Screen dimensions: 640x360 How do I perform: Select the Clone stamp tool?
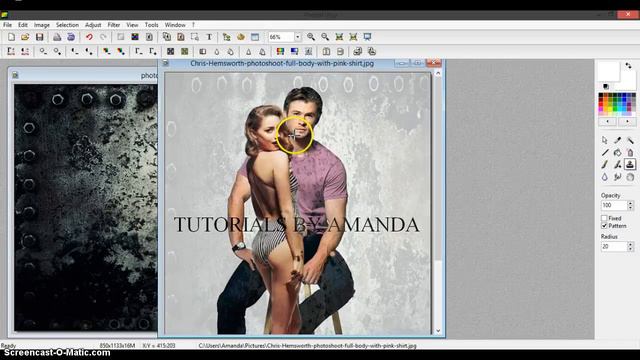[630, 164]
